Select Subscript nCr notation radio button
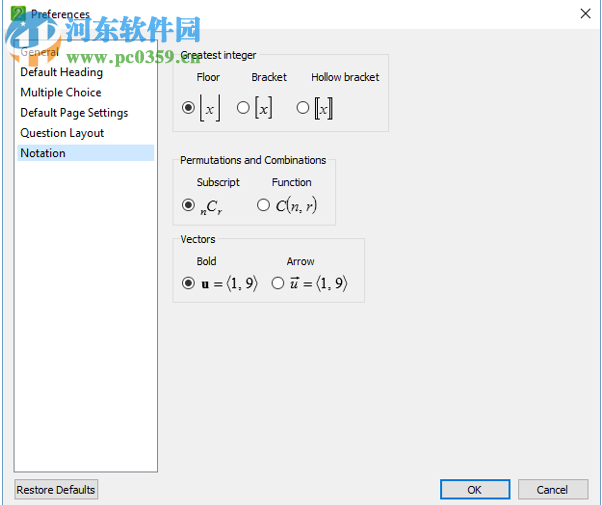Image resolution: width=602 pixels, height=505 pixels. [188, 205]
